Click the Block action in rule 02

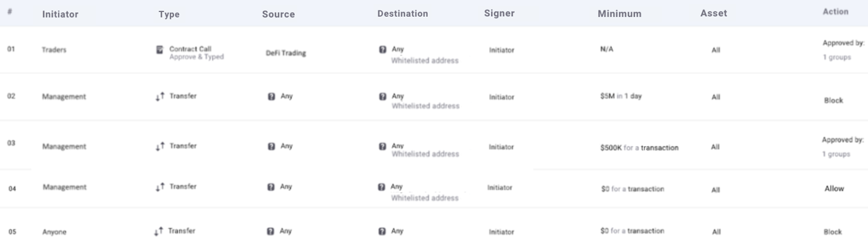click(833, 100)
